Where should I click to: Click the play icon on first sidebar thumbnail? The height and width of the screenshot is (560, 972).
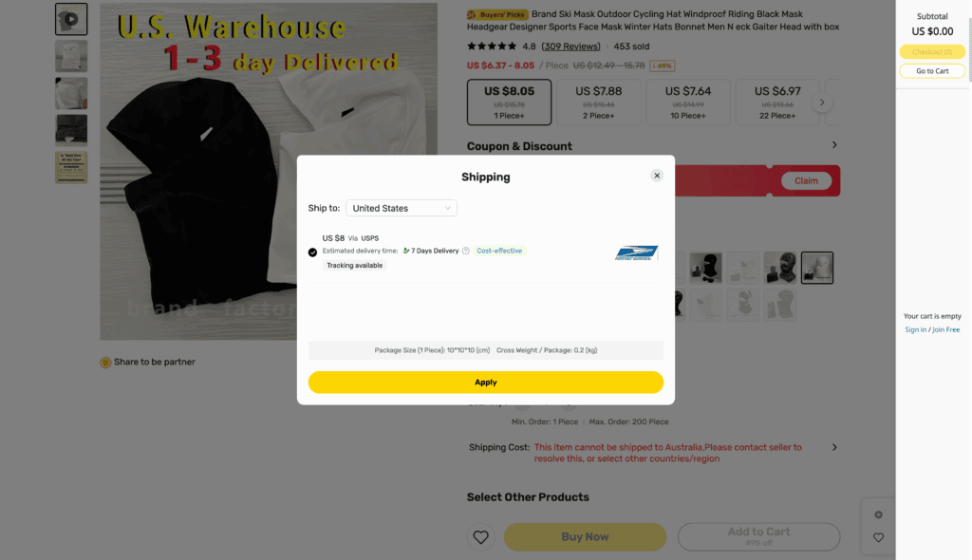pos(71,18)
